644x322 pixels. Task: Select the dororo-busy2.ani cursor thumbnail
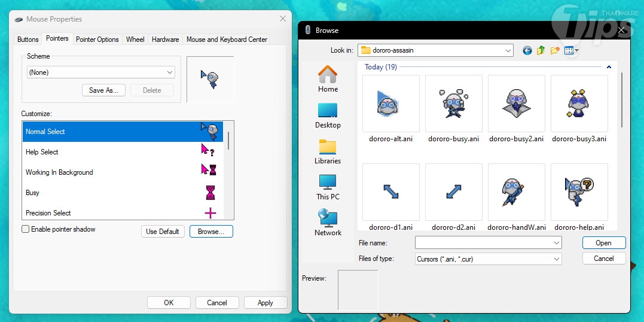516,103
